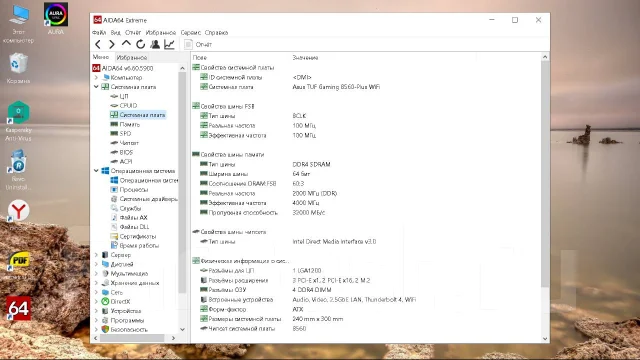Open the Корзина recycle bin icon

[18, 68]
